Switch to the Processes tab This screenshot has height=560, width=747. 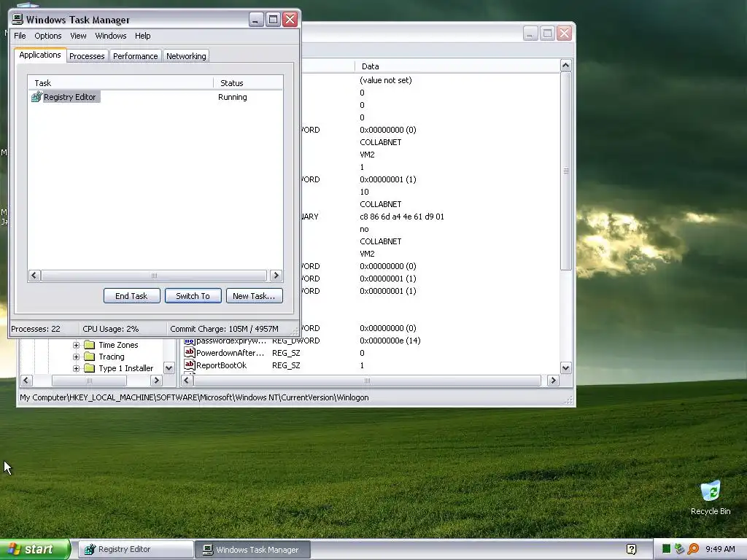point(87,56)
